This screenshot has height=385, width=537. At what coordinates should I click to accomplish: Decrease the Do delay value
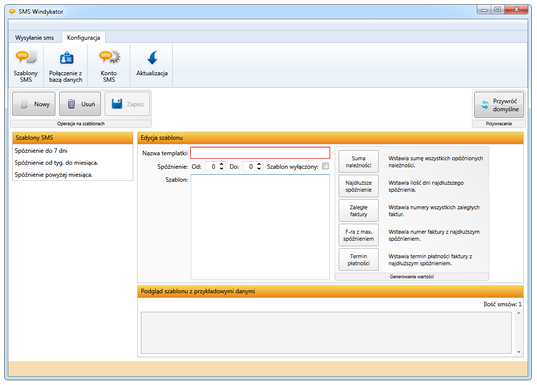259,169
